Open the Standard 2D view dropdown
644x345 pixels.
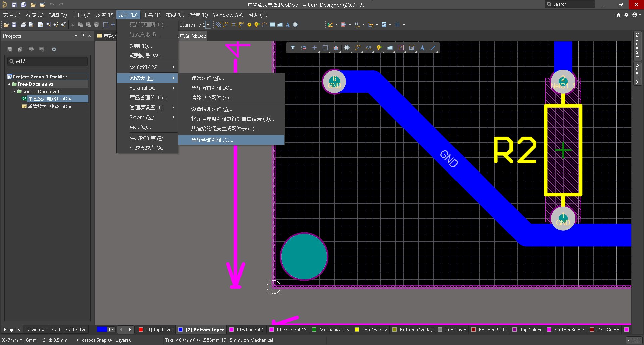[x=208, y=25]
